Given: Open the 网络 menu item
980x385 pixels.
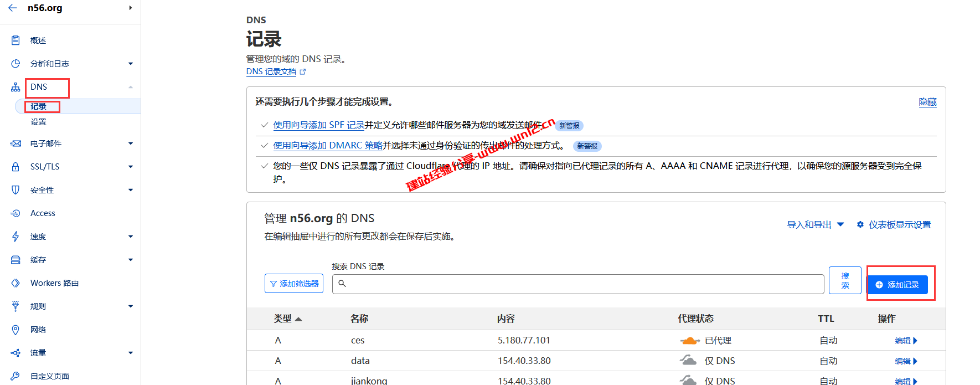Looking at the screenshot, I should (x=38, y=330).
